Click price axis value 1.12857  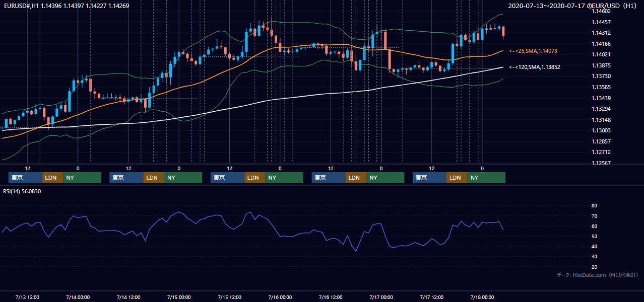click(601, 141)
